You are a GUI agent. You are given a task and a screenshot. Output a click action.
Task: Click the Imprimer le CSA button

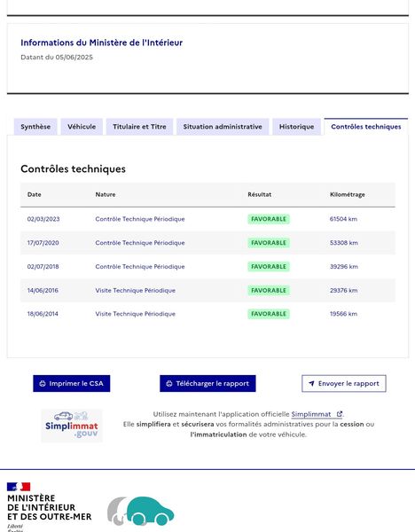coord(72,383)
